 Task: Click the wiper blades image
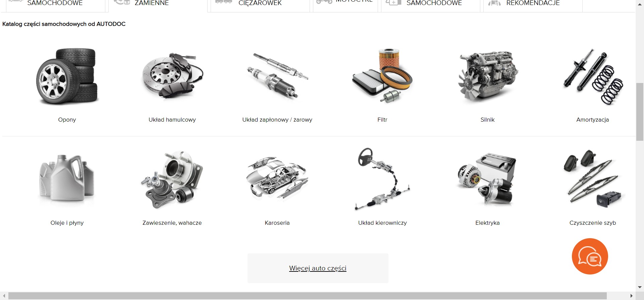tap(593, 179)
